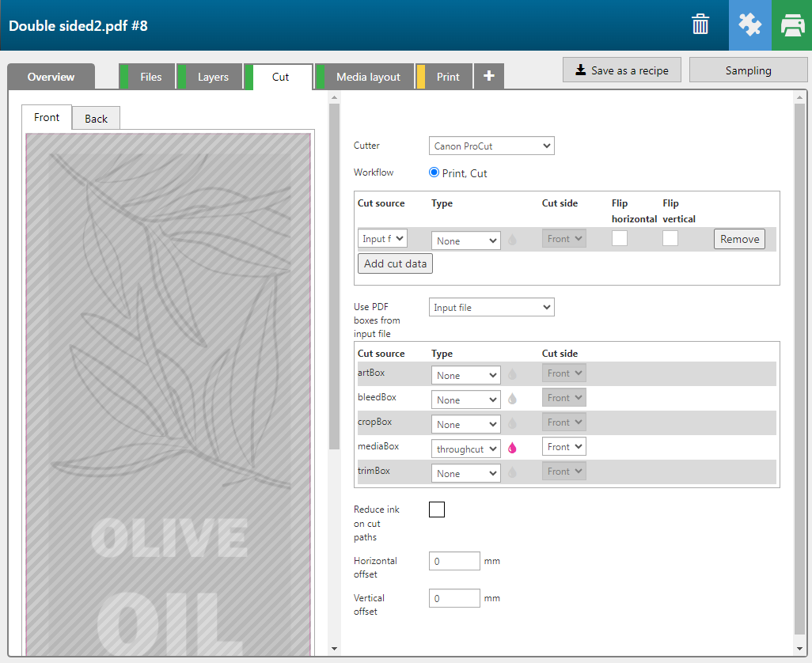Enable Flip vertical checkbox
Screen dimensions: 812x663
point(670,238)
